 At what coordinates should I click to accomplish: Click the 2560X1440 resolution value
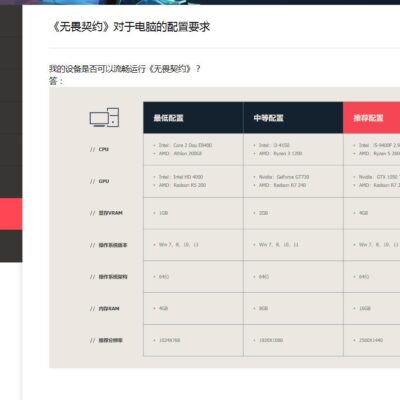click(371, 340)
